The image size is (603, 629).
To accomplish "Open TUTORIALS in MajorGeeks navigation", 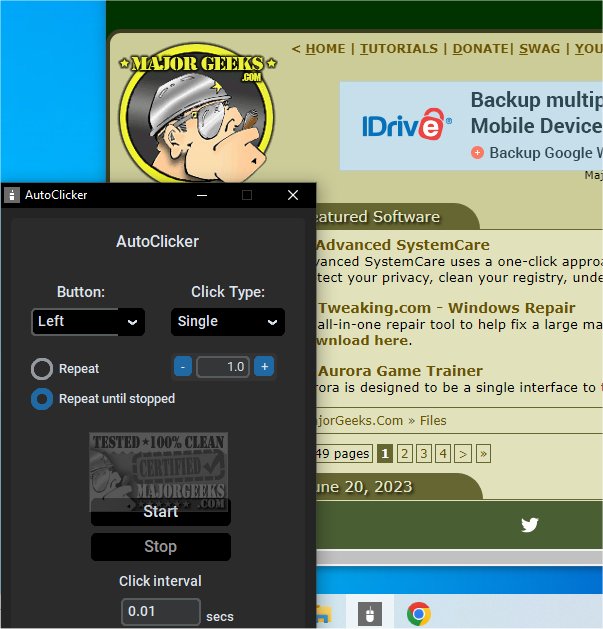I will point(399,49).
